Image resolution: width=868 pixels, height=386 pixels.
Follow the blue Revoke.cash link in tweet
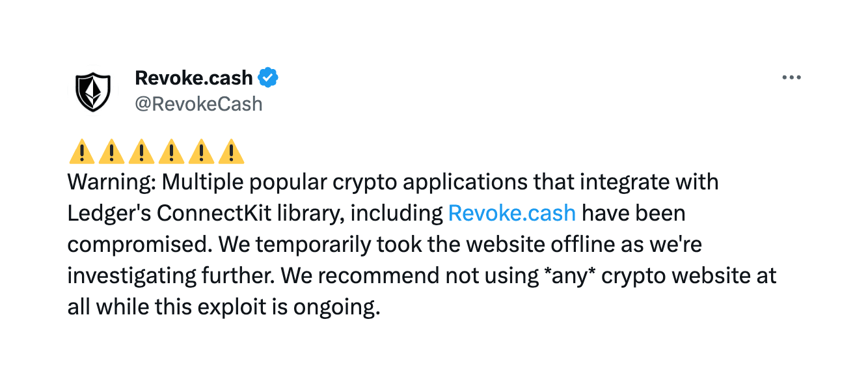512,213
